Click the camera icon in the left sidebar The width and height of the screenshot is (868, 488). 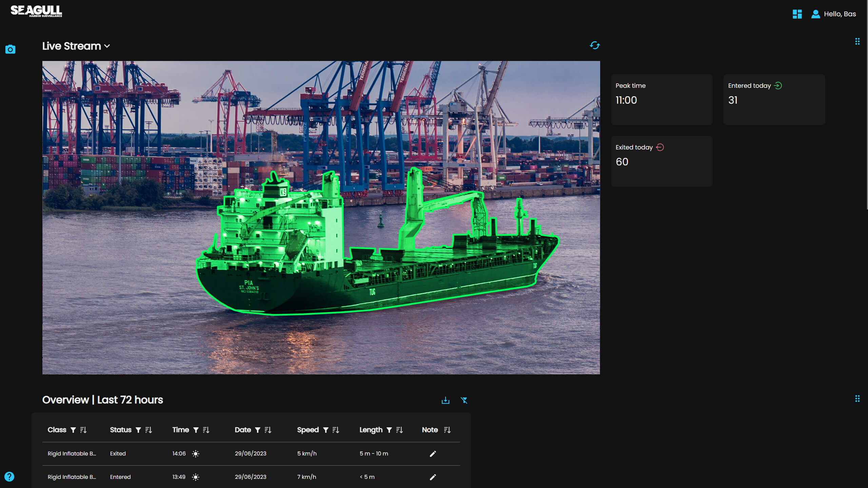point(10,49)
